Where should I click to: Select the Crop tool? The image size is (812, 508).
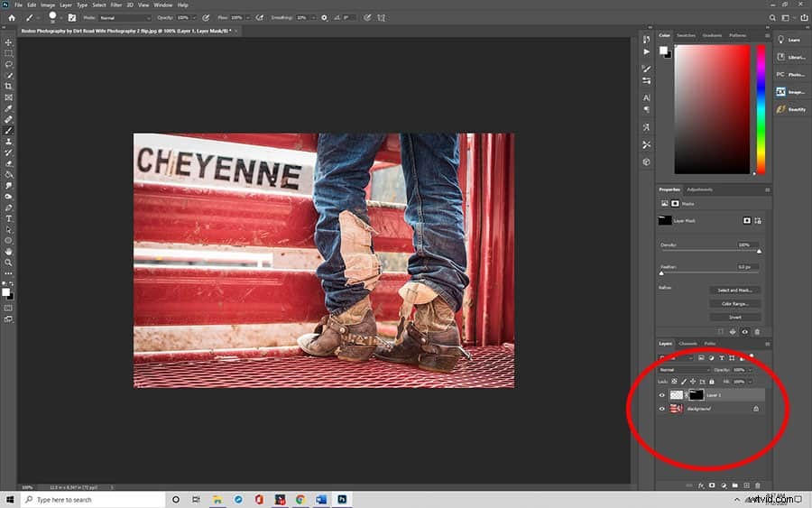pyautogui.click(x=8, y=87)
